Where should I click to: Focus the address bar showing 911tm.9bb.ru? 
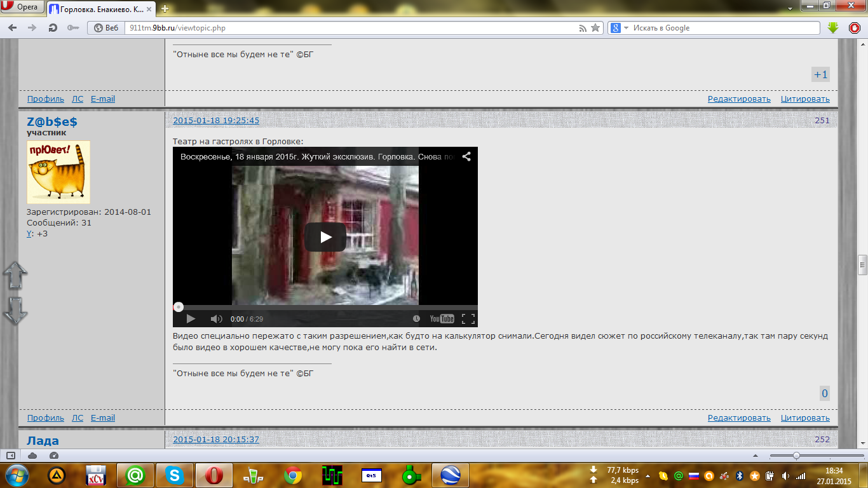pos(349,28)
